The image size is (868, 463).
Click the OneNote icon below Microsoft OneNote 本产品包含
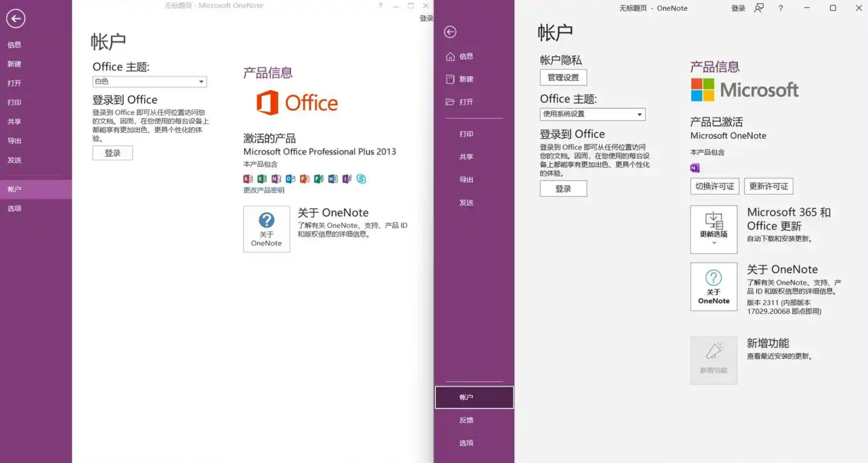[x=695, y=168]
